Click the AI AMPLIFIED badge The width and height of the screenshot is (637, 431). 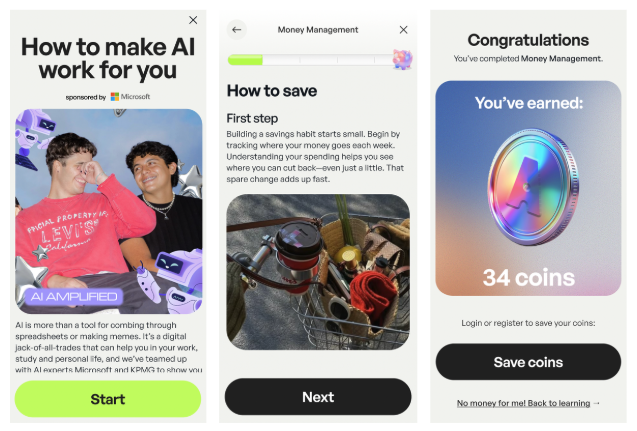[74, 297]
